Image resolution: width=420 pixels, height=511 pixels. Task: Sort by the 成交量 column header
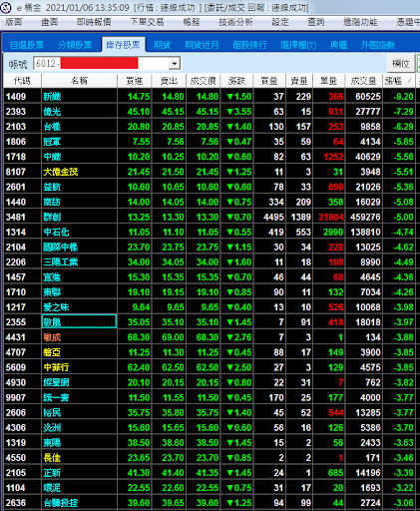(x=363, y=81)
